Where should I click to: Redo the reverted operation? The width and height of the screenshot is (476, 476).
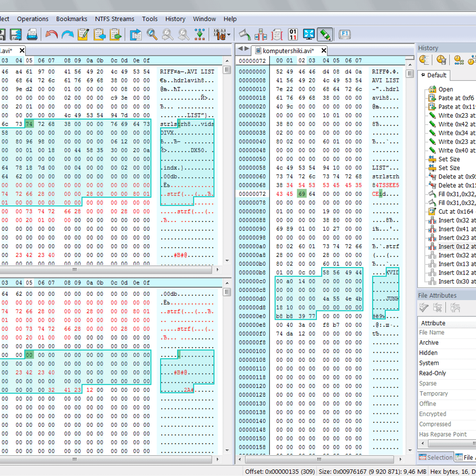click(x=68, y=35)
